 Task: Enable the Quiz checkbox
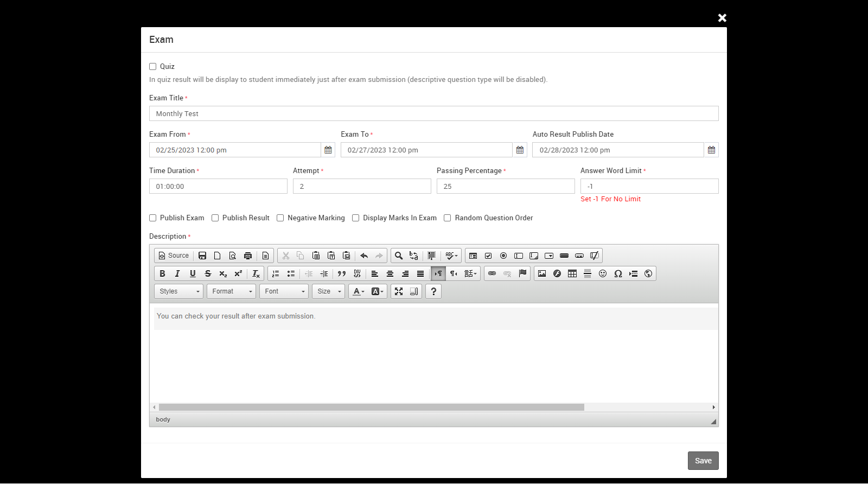point(153,67)
